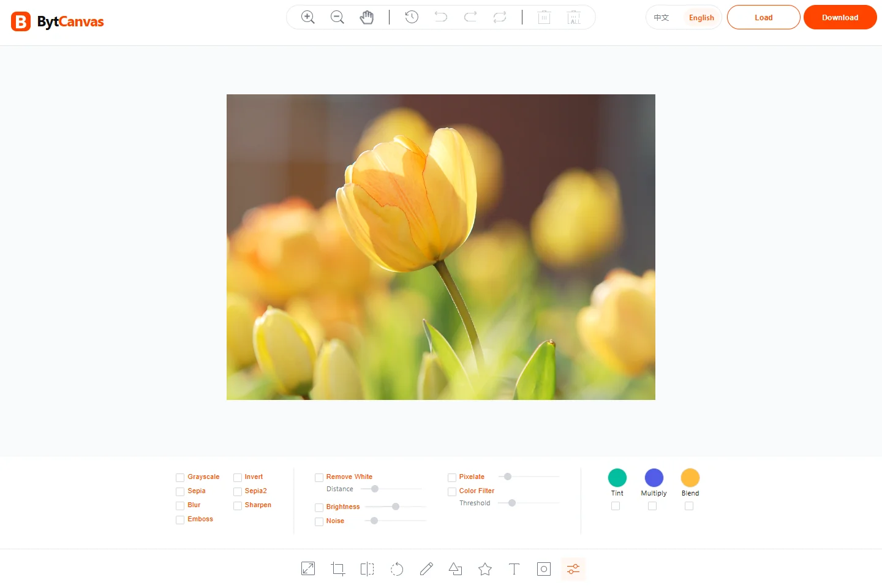Image resolution: width=882 pixels, height=588 pixels.
Task: Select the rotate tool icon
Action: 397,569
